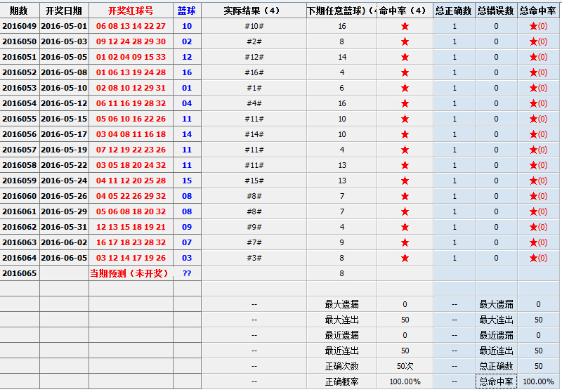This screenshot has height=392, width=562.
Task: Select period cell 2016065
Action: click(20, 273)
